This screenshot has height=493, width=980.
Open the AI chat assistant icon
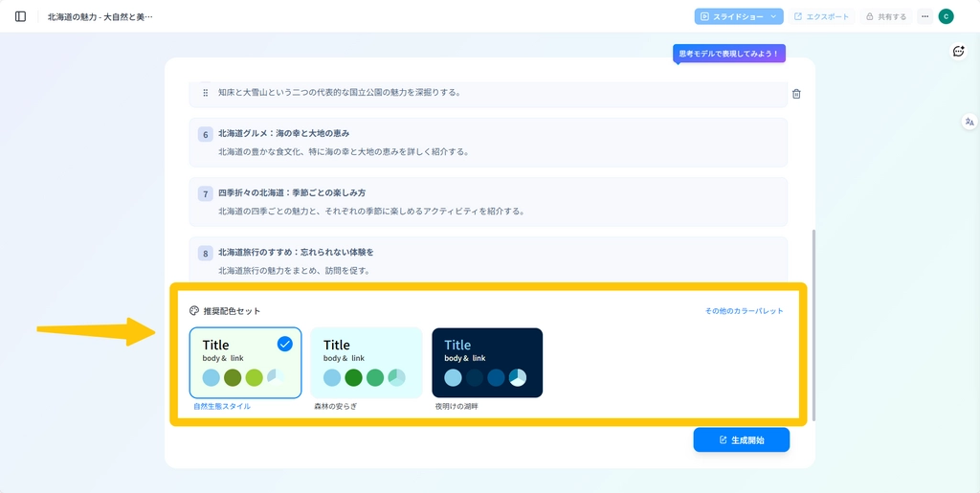coord(958,52)
